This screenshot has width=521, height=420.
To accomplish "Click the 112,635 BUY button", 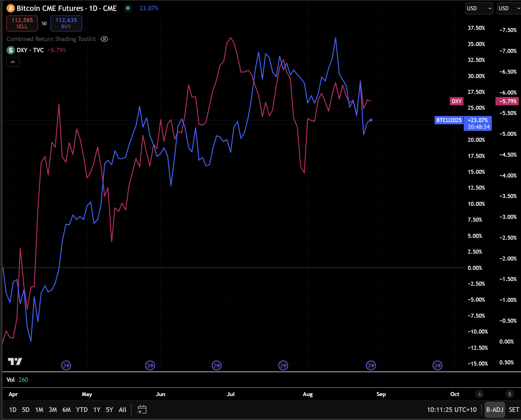I will [66, 23].
